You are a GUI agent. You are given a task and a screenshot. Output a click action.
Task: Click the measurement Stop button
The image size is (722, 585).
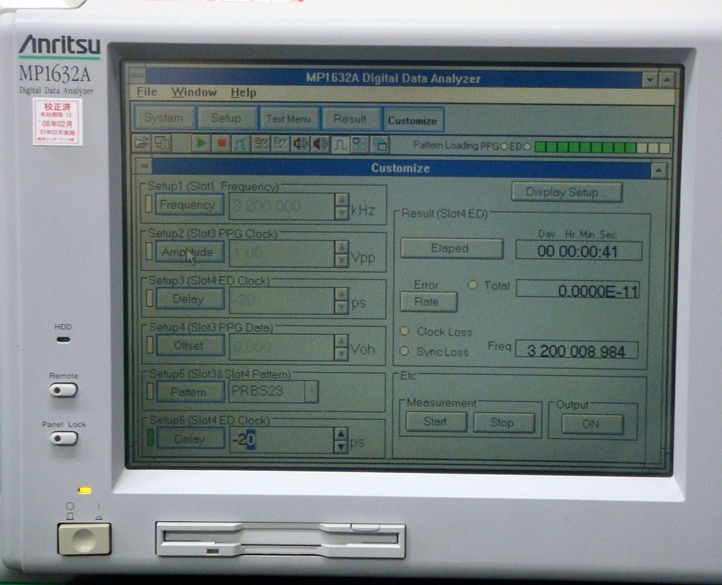(503, 422)
